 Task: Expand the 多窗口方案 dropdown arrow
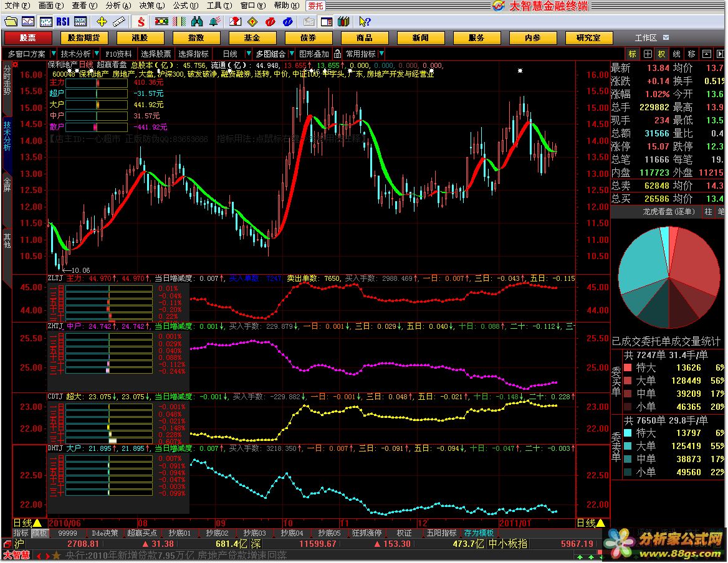(54, 54)
